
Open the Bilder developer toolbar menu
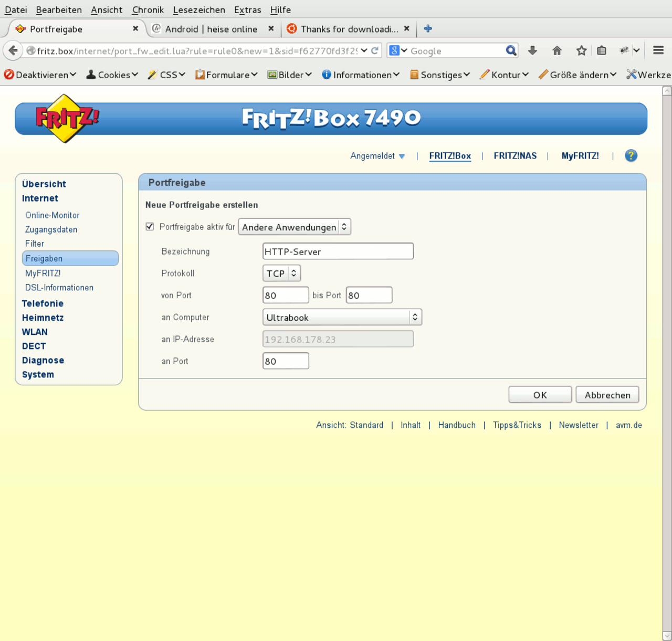tap(289, 75)
